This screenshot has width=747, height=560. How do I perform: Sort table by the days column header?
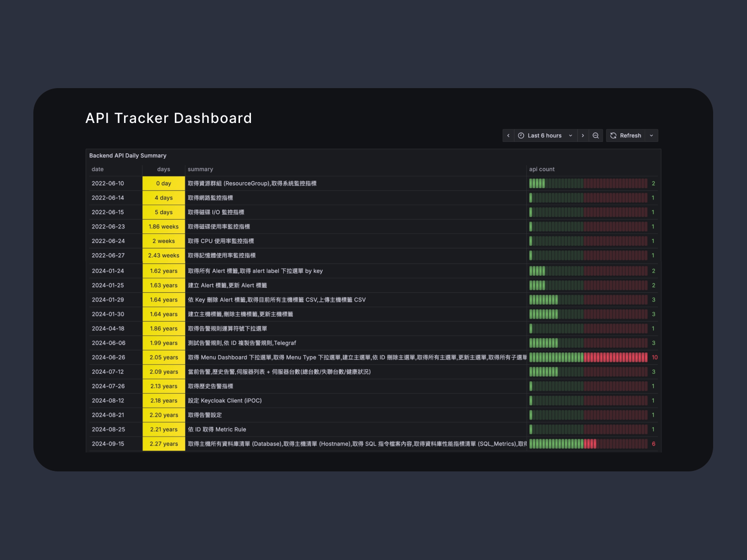[x=163, y=169]
